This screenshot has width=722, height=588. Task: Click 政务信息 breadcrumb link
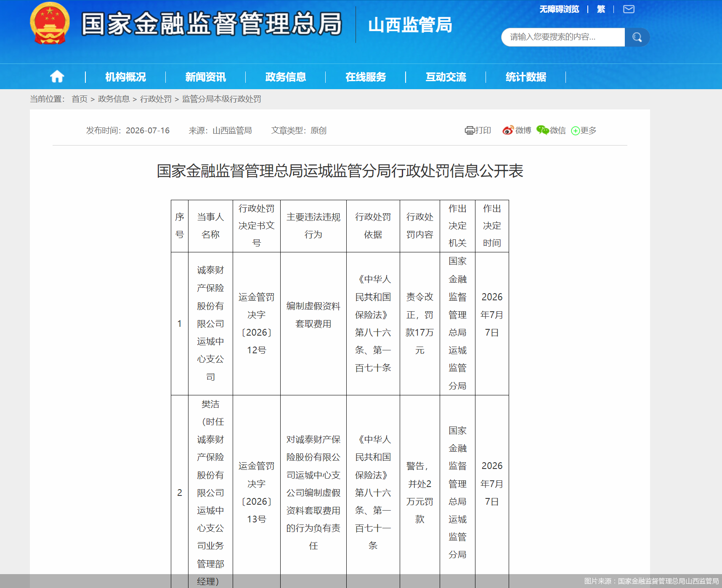pos(114,99)
